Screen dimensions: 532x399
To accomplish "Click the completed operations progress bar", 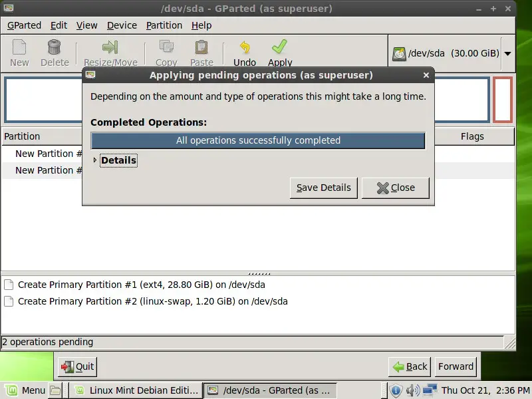I will pyautogui.click(x=258, y=140).
